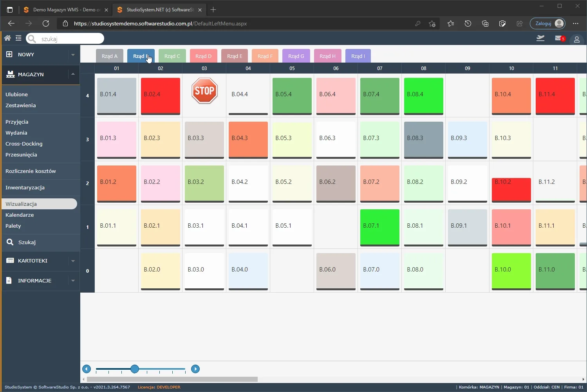Screen dimensions: 587x392
Task: Open browser history icon
Action: pos(468,23)
